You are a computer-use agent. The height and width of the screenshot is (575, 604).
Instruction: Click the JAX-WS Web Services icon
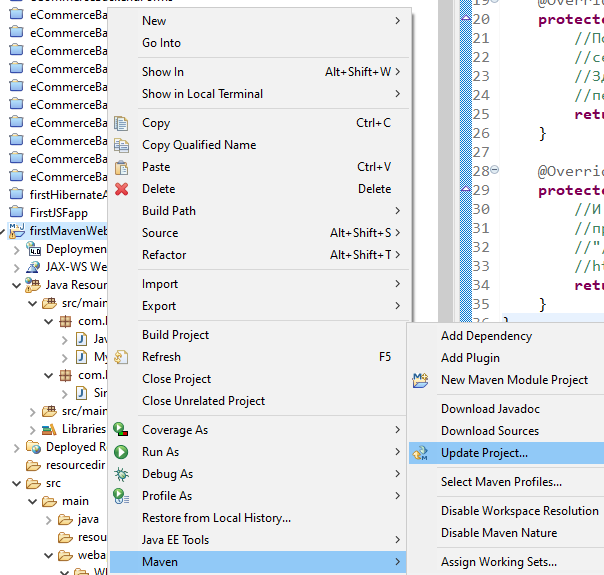point(33,267)
